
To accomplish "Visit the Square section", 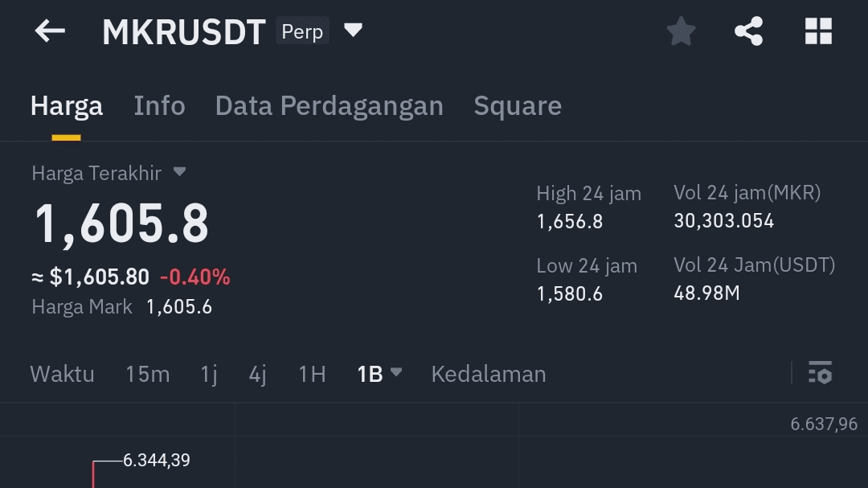I will 518,105.
